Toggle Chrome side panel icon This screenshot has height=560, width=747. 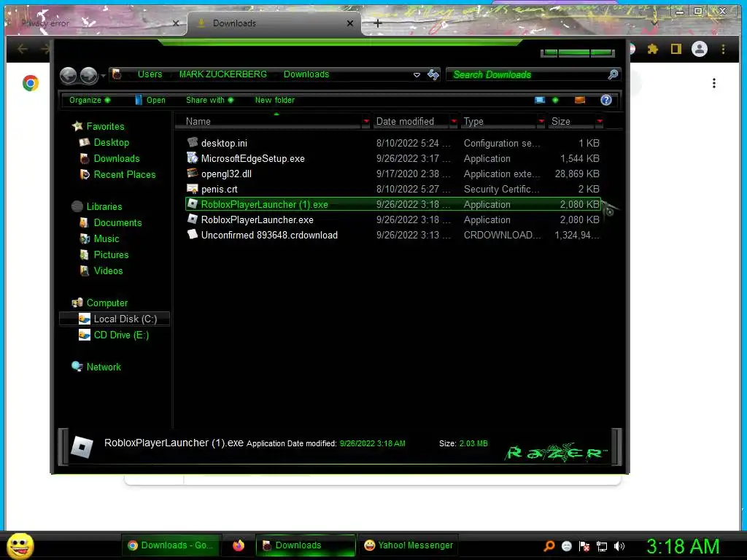point(676,49)
